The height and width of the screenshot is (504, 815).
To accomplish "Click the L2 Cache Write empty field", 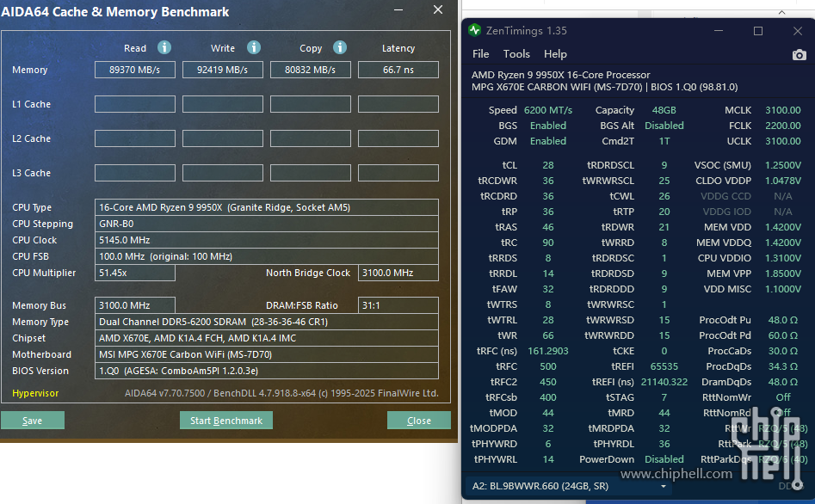I will (222, 138).
